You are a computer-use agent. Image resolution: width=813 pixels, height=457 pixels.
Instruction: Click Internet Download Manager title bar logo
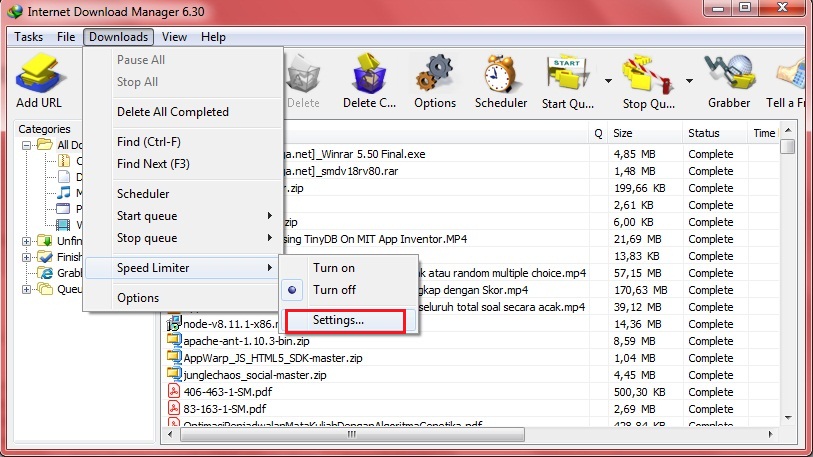(x=15, y=11)
